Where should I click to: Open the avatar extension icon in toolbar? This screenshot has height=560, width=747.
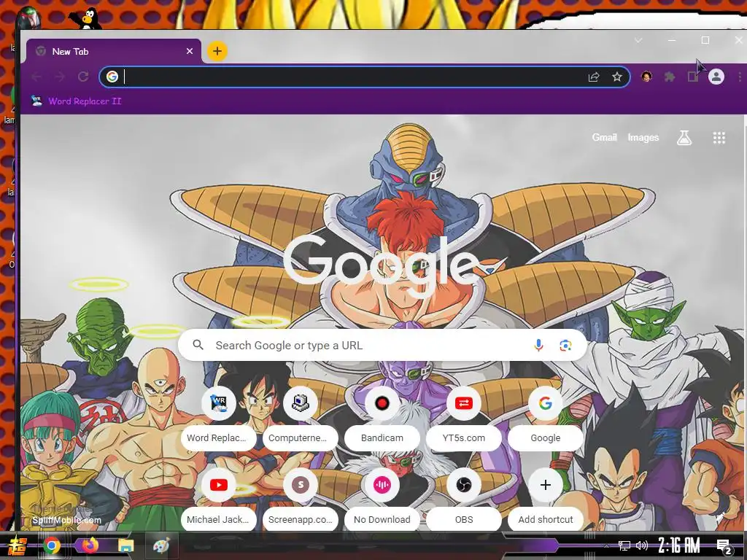646,77
